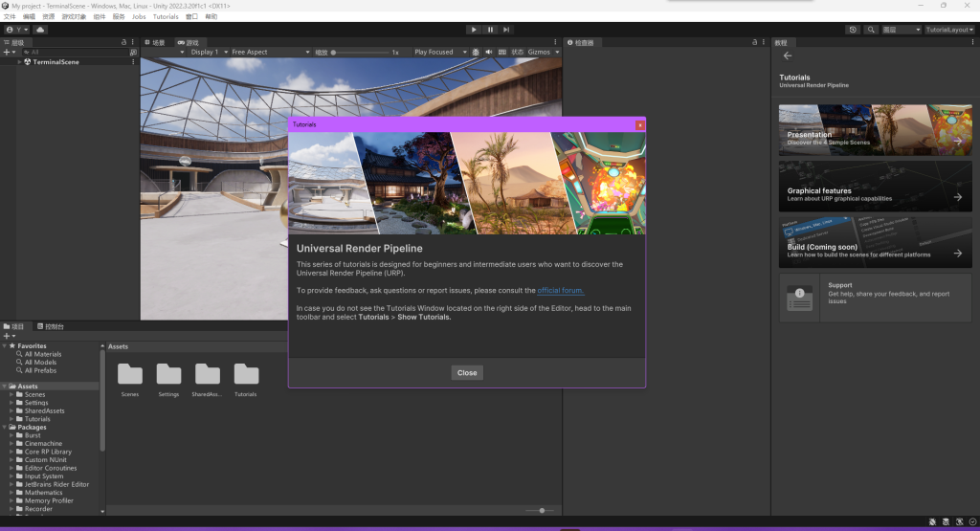Open the Jobs menu
Image resolution: width=980 pixels, height=531 pixels.
[x=139, y=16]
